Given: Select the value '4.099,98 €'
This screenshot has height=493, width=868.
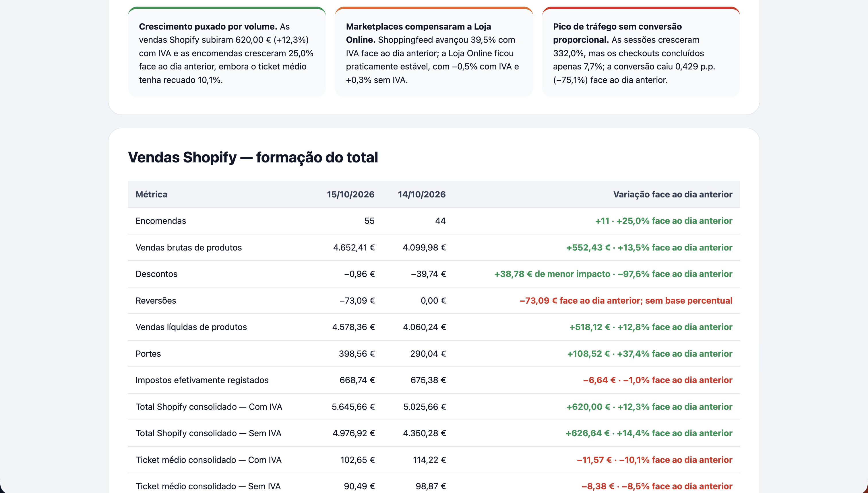Looking at the screenshot, I should (424, 248).
